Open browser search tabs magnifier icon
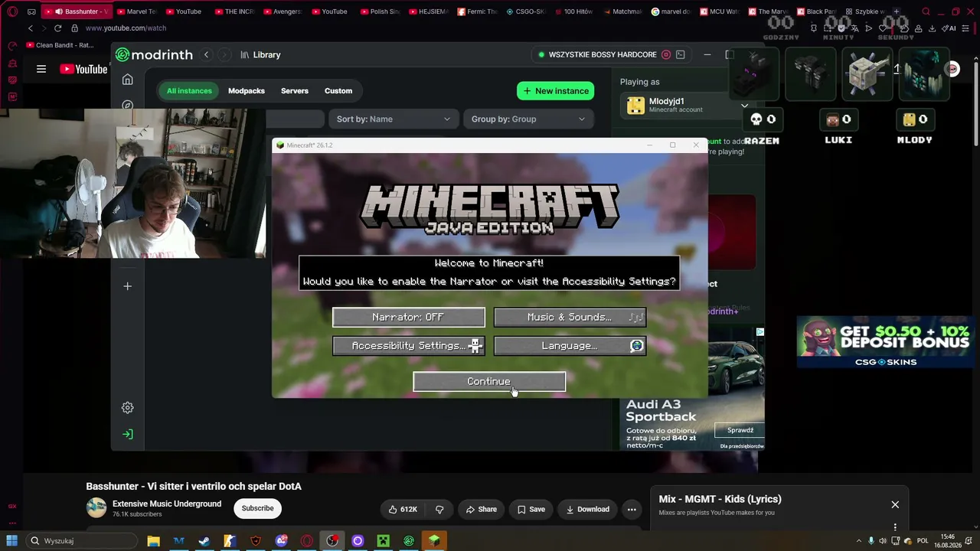The image size is (980, 551). pos(926,11)
